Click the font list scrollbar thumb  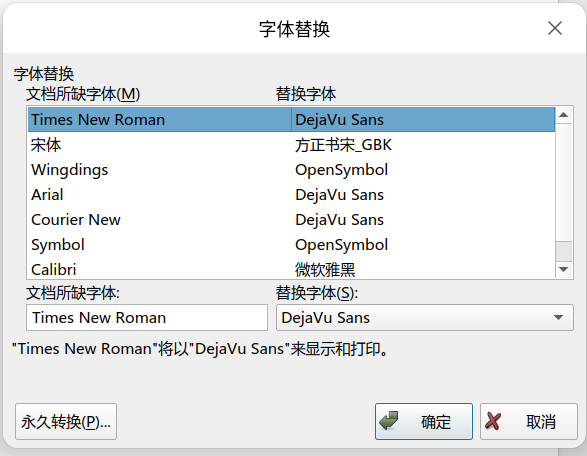pos(563,251)
